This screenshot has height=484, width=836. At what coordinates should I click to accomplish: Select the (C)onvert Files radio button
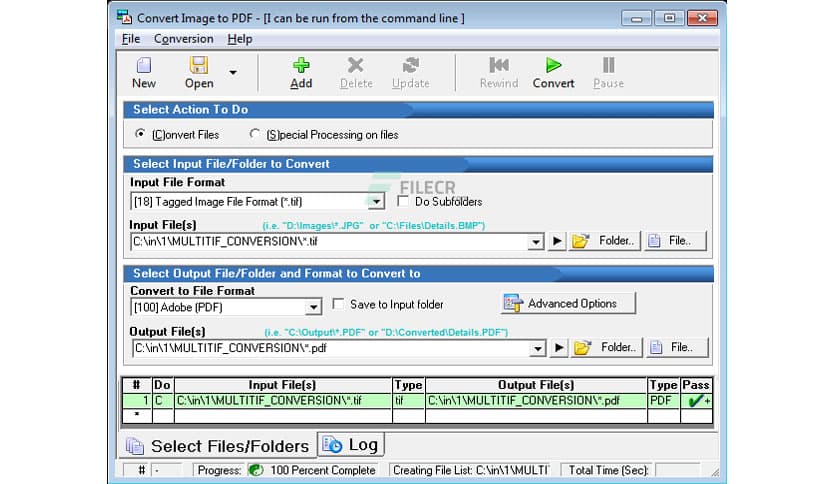pos(140,134)
